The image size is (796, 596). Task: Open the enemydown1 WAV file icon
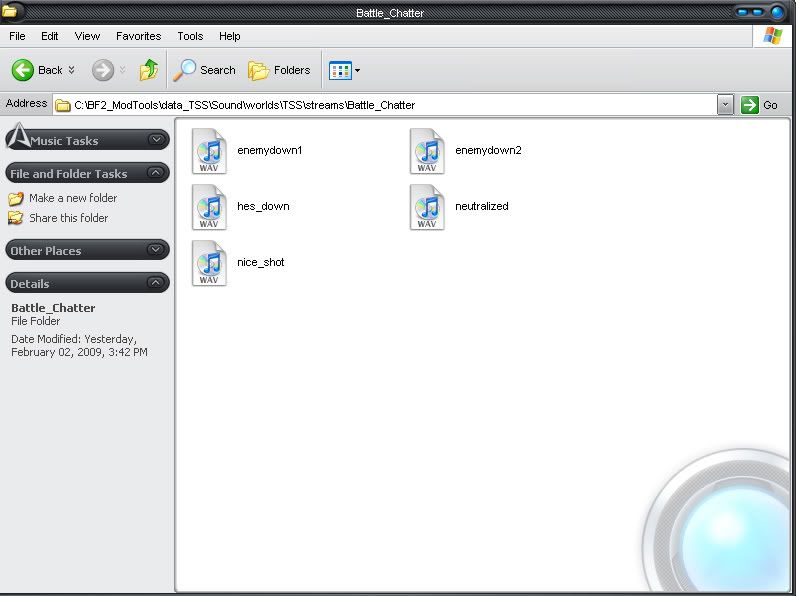tap(209, 151)
